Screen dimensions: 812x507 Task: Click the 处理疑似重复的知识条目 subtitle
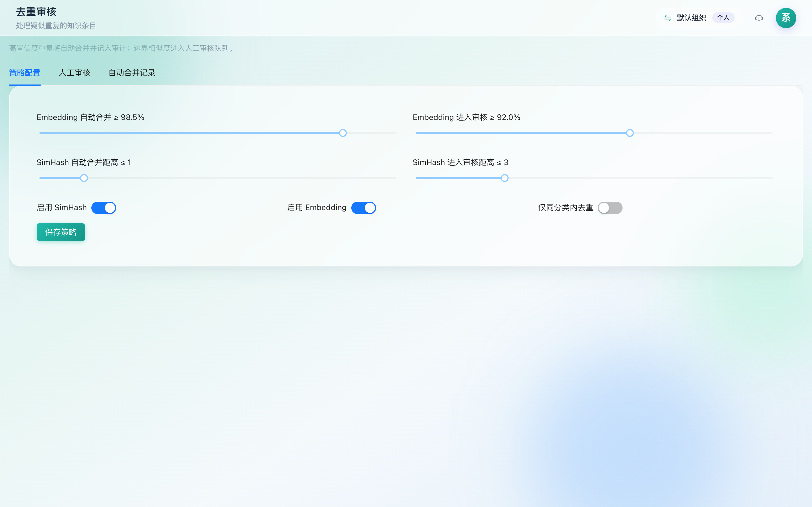tap(56, 26)
